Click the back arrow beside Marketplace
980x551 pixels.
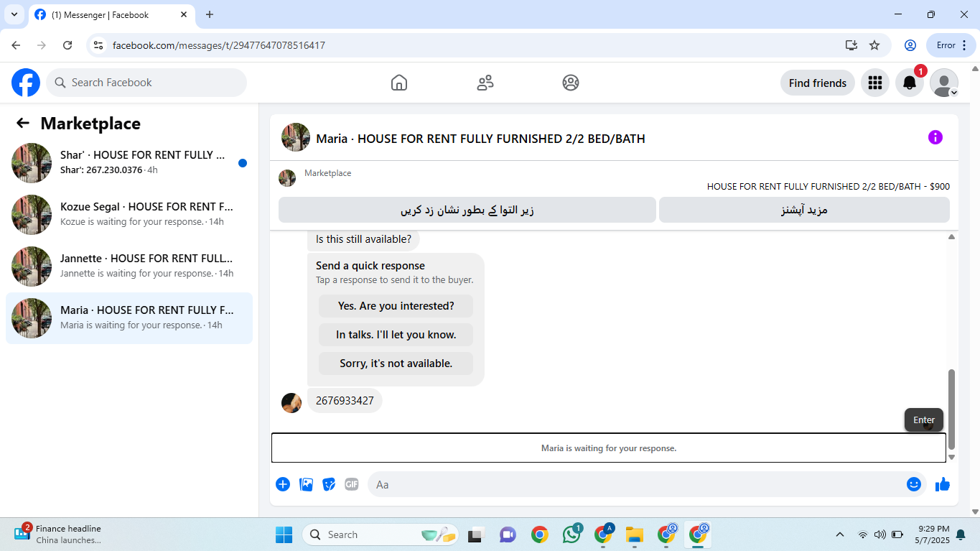click(x=23, y=123)
